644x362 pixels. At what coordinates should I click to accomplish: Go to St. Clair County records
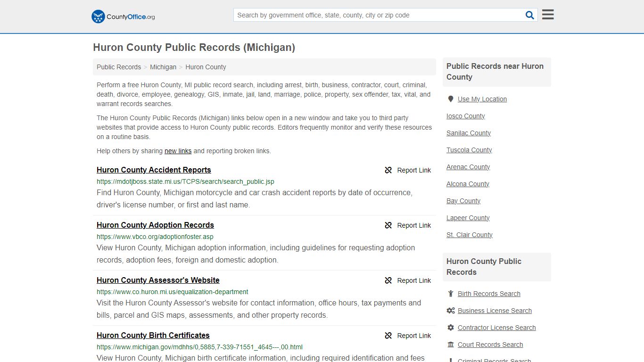click(x=470, y=235)
